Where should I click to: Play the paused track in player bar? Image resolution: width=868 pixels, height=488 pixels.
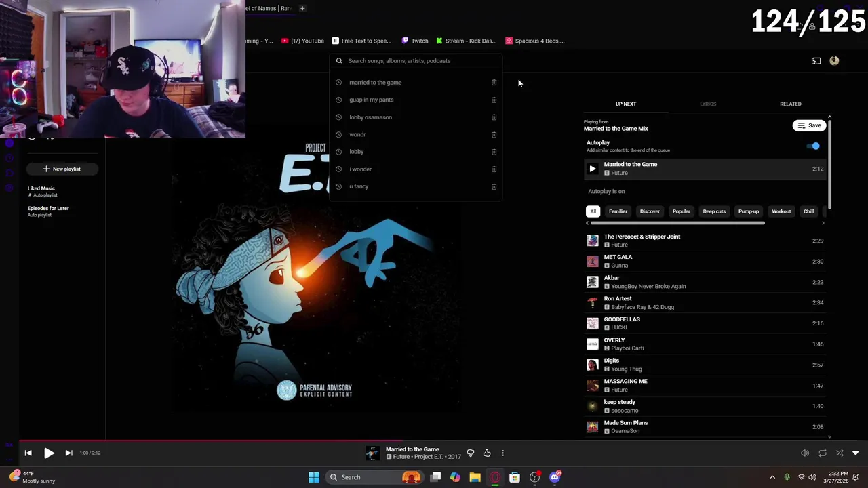pyautogui.click(x=49, y=453)
